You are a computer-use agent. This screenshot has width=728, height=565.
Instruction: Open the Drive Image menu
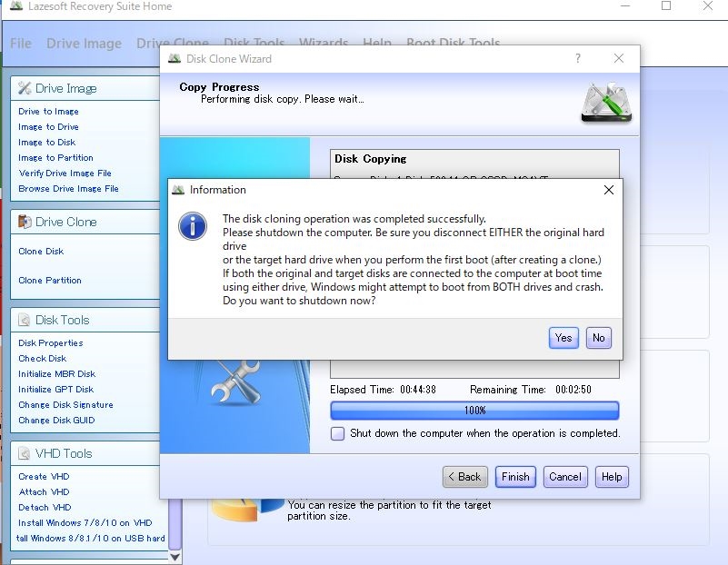coord(84,44)
